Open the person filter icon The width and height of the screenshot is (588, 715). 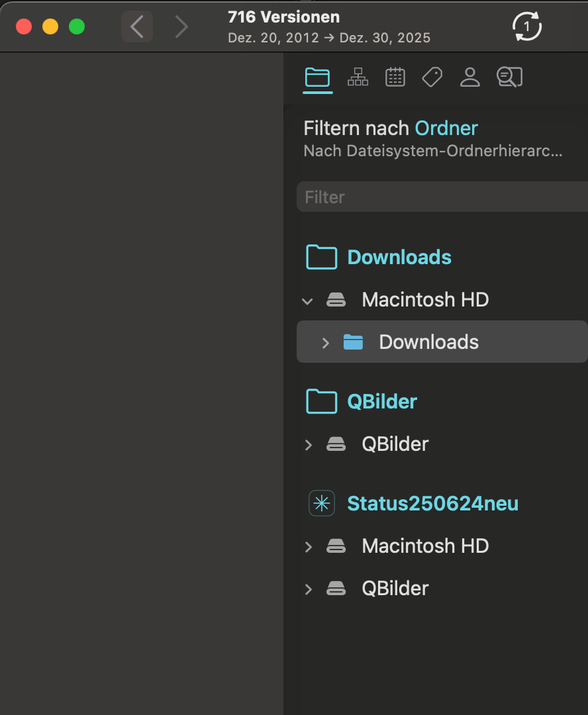[469, 78]
